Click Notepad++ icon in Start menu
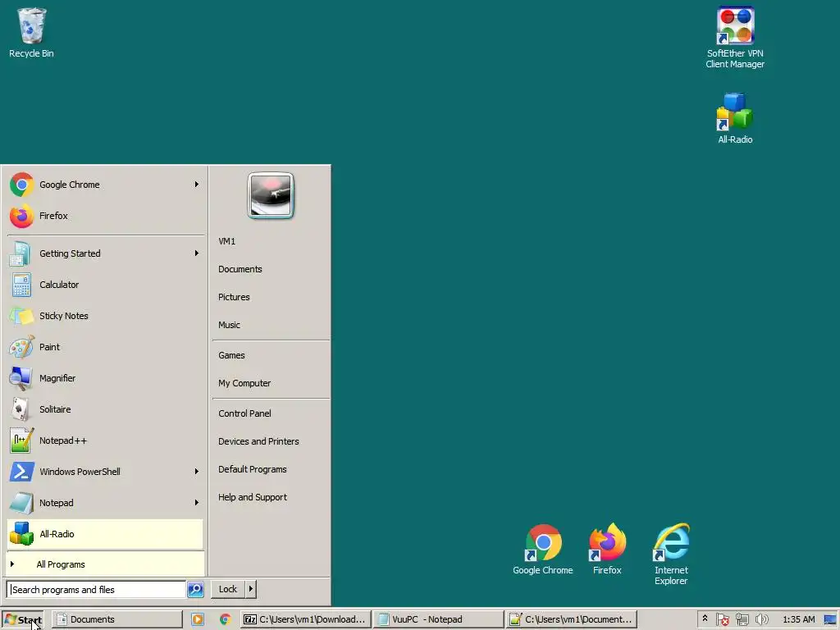Image resolution: width=840 pixels, height=630 pixels. click(21, 441)
